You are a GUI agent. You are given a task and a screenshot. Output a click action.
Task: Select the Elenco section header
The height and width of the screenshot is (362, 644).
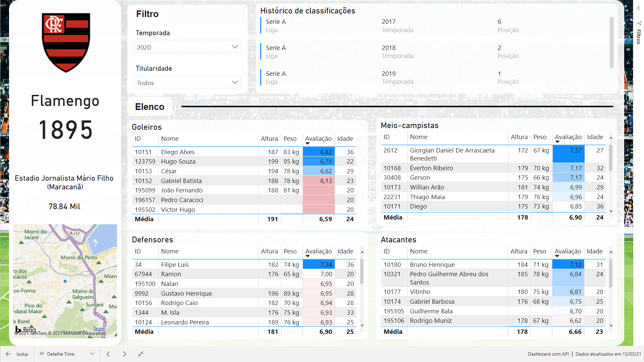point(150,107)
